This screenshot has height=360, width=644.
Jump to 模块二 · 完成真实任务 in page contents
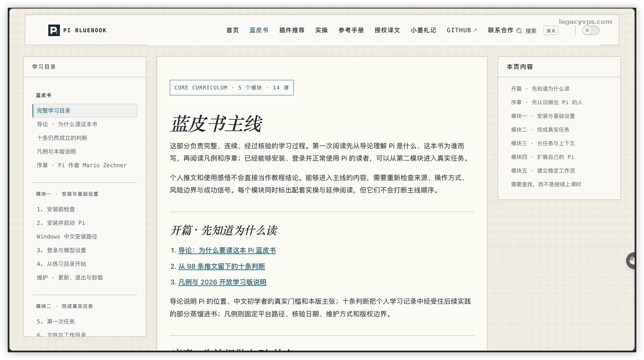[x=540, y=130]
